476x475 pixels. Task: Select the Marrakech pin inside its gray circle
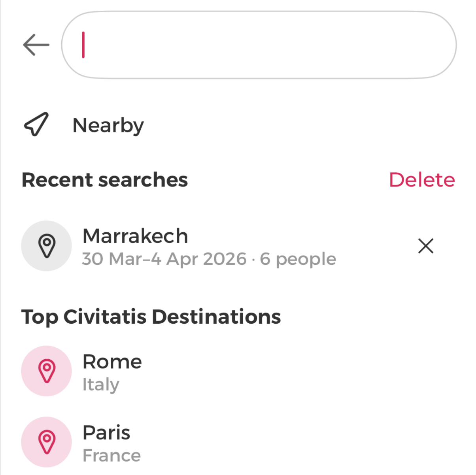46,246
